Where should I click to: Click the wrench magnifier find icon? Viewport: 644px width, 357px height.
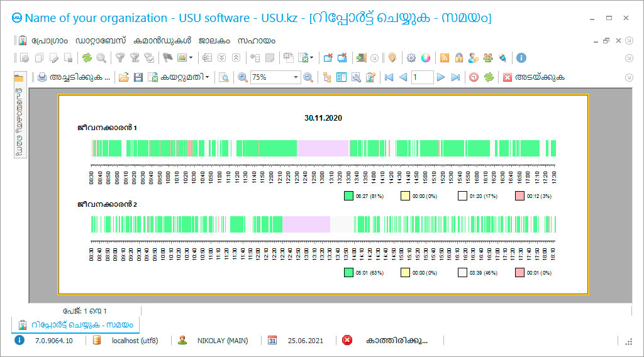356,77
